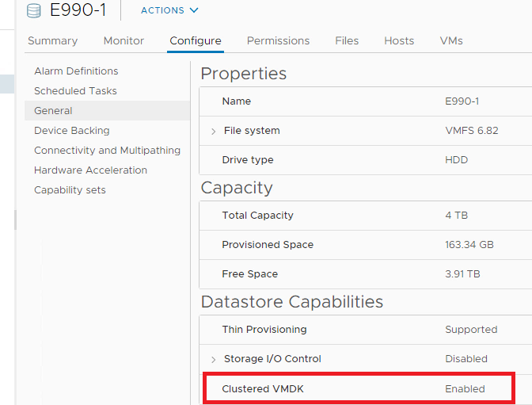Viewport: 532px width, 405px height.
Task: Click the E990-1 datastore icon
Action: (x=33, y=10)
